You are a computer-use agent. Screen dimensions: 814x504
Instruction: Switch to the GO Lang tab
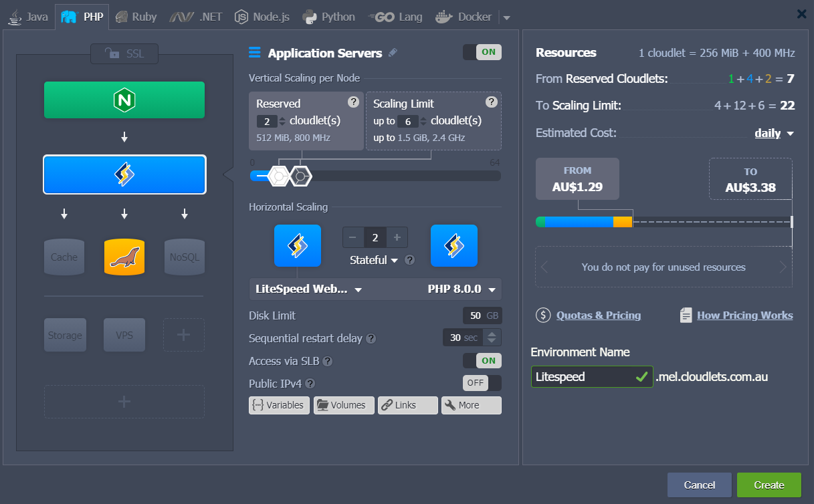(396, 17)
